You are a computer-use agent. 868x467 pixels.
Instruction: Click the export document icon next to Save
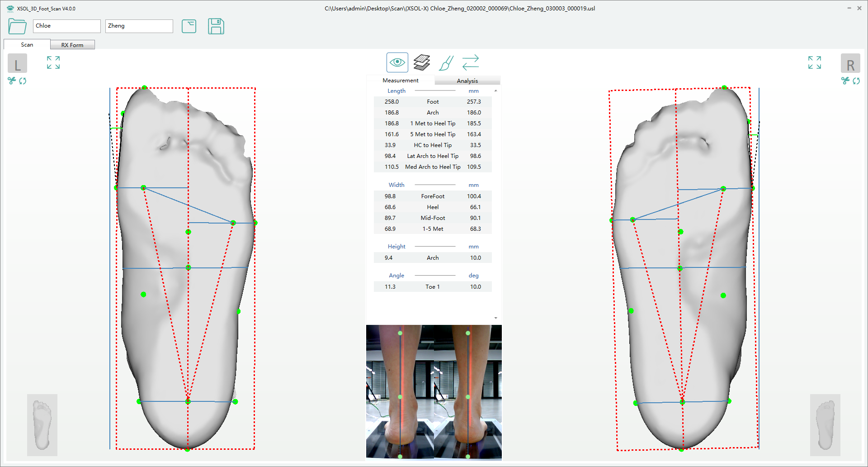click(189, 26)
